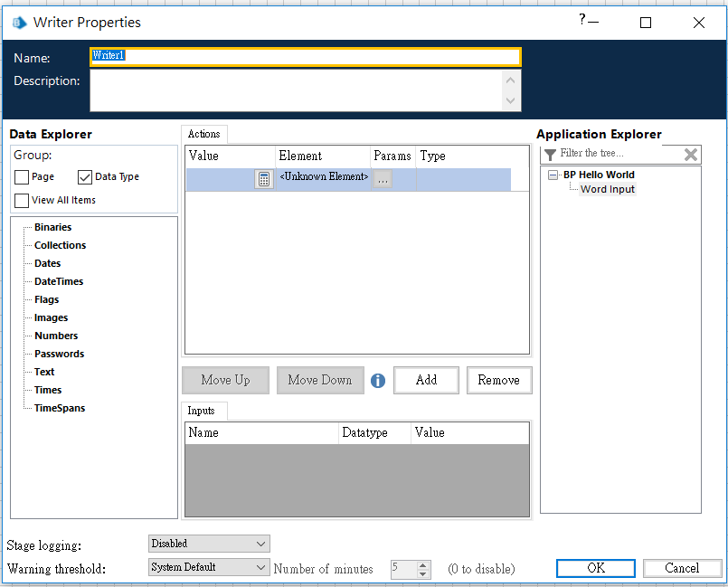The width and height of the screenshot is (728, 587).
Task: Click the number of minutes field
Action: pos(404,569)
